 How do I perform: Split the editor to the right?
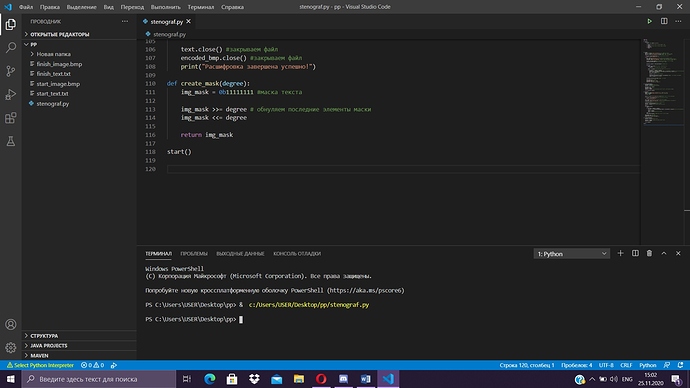point(664,21)
